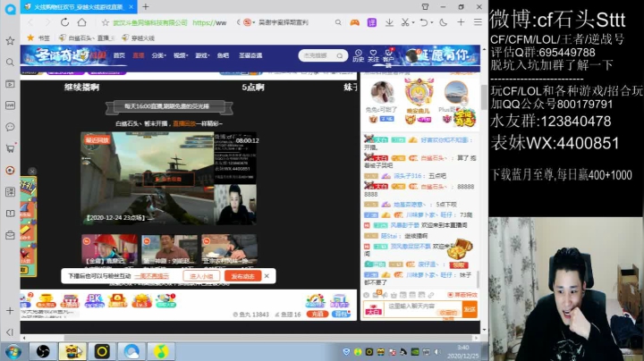Screen dimensions: 644x361
Task: Close the floating left-side promo banner
Action: tap(32, 171)
